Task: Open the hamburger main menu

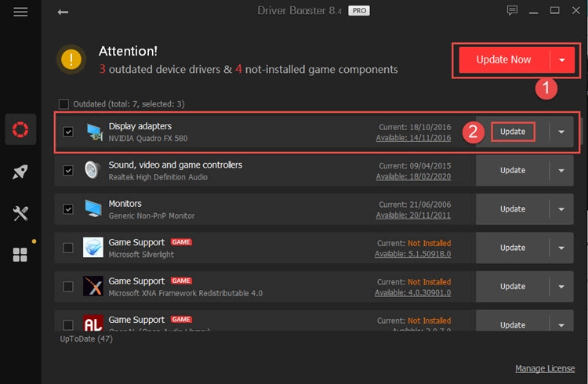Action: coord(20,12)
